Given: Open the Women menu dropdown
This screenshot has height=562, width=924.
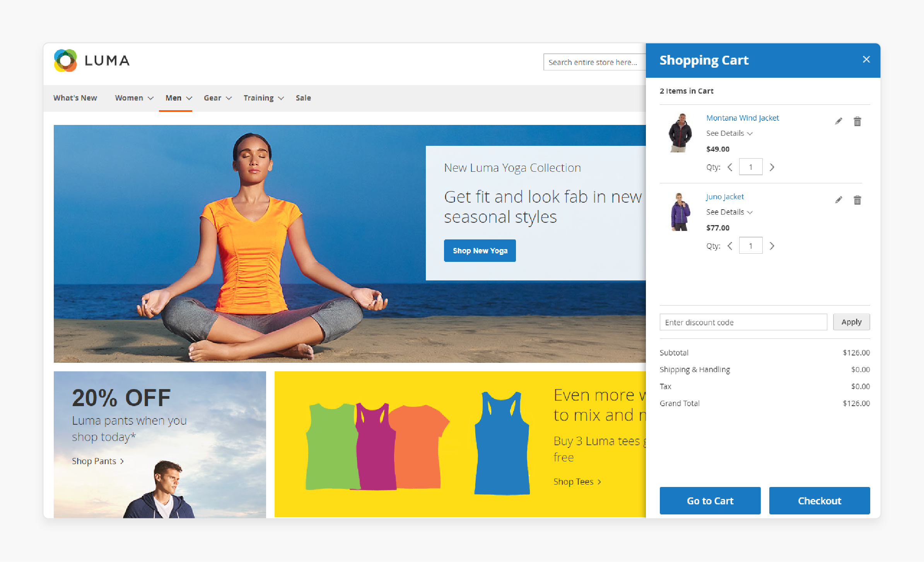Looking at the screenshot, I should click(134, 98).
